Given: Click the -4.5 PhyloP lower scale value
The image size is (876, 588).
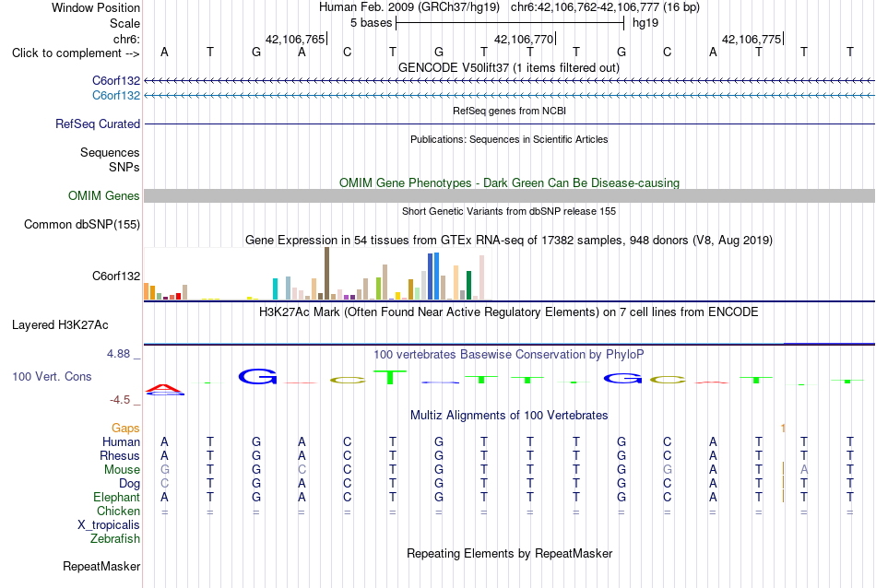Looking at the screenshot, I should (x=120, y=400).
